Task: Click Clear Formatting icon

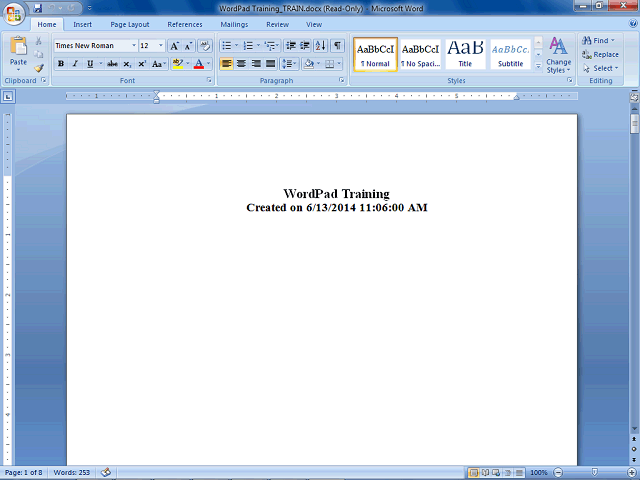Action: click(x=204, y=46)
